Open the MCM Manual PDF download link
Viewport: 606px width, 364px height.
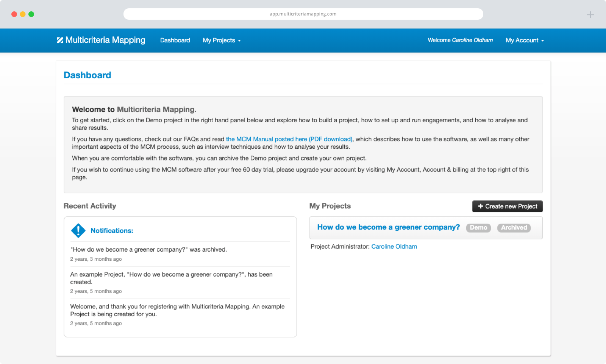pyautogui.click(x=289, y=139)
